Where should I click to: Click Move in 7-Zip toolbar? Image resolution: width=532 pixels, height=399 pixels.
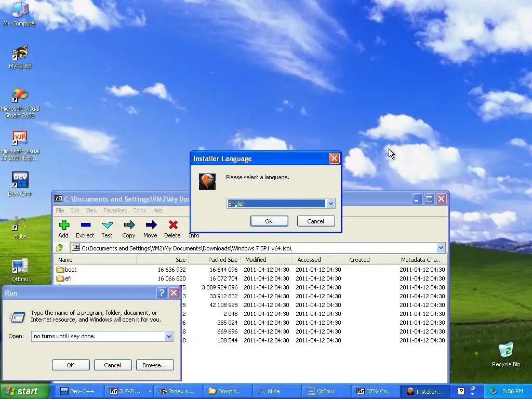point(150,229)
